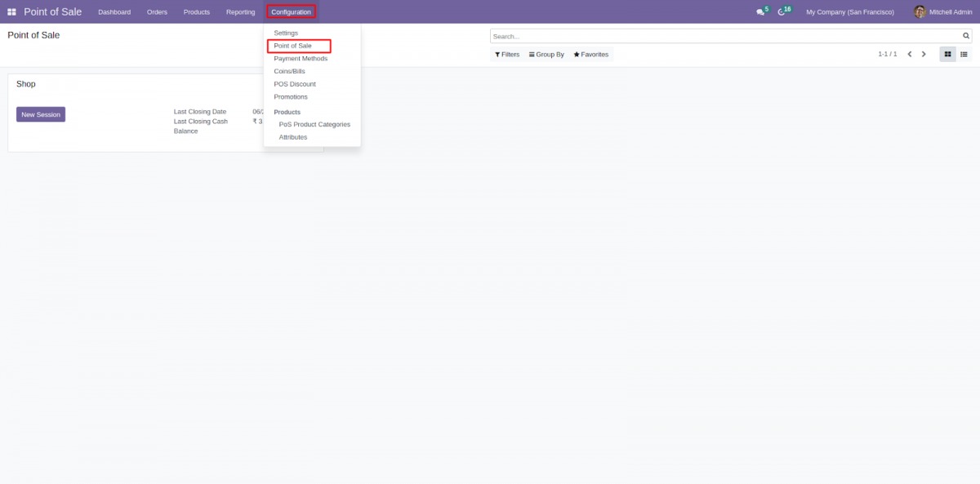
Task: Switch to Kanban view
Action: [x=947, y=55]
